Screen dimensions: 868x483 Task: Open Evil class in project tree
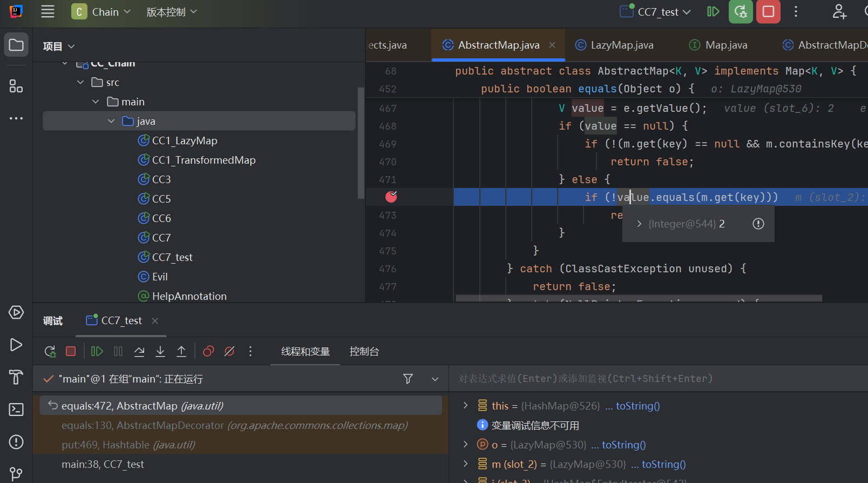tap(160, 277)
